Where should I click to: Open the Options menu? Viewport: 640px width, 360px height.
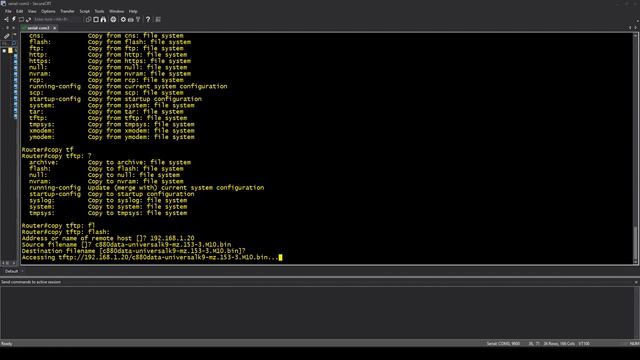[x=48, y=11]
